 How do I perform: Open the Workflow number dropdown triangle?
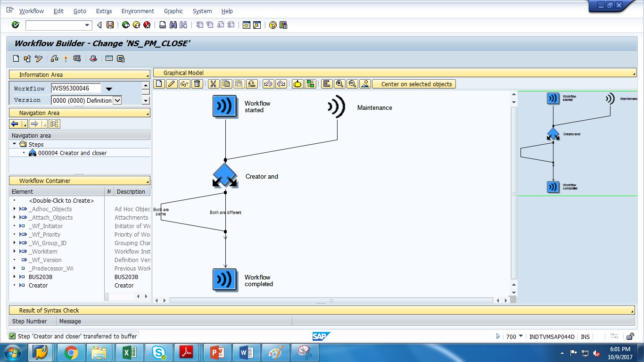[x=109, y=88]
